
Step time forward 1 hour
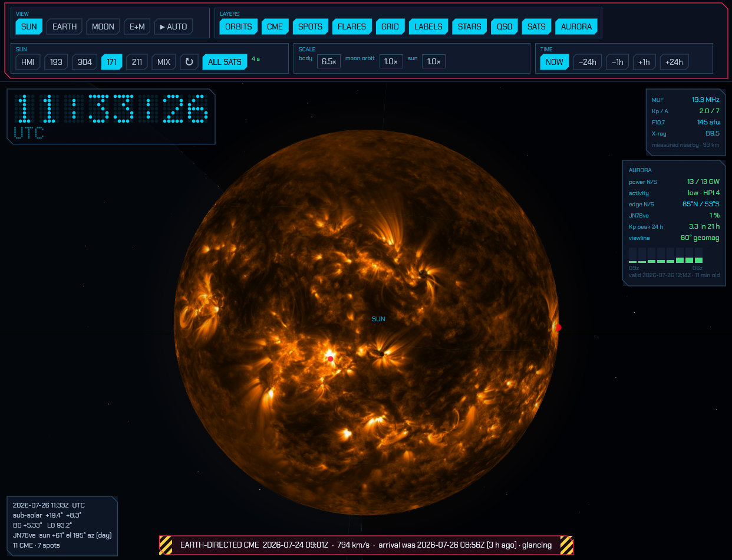[645, 62]
